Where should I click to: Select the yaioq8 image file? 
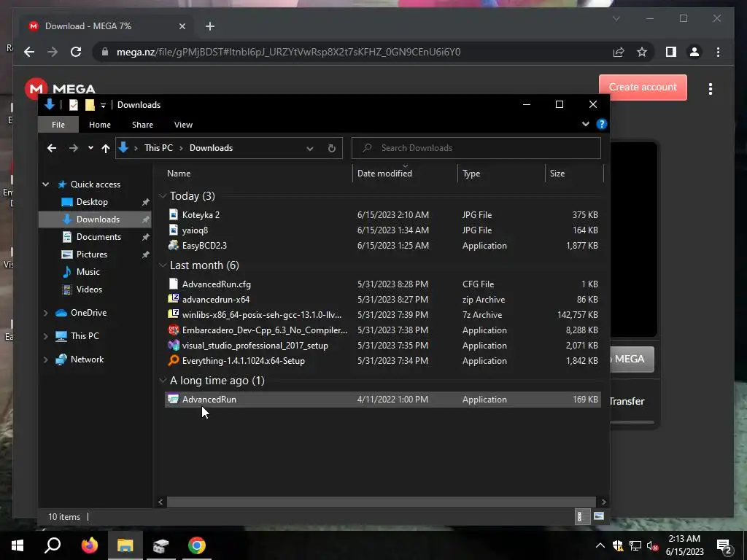click(383, 230)
